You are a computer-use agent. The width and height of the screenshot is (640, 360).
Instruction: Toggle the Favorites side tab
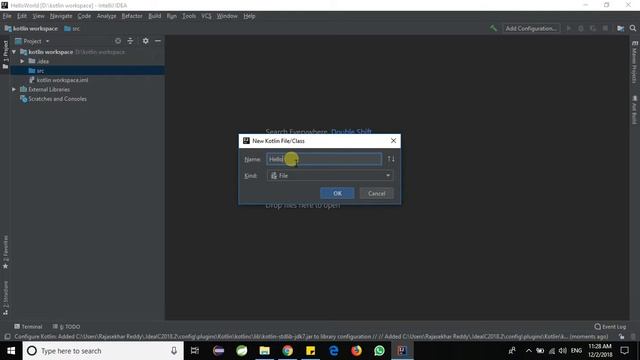click(x=5, y=252)
